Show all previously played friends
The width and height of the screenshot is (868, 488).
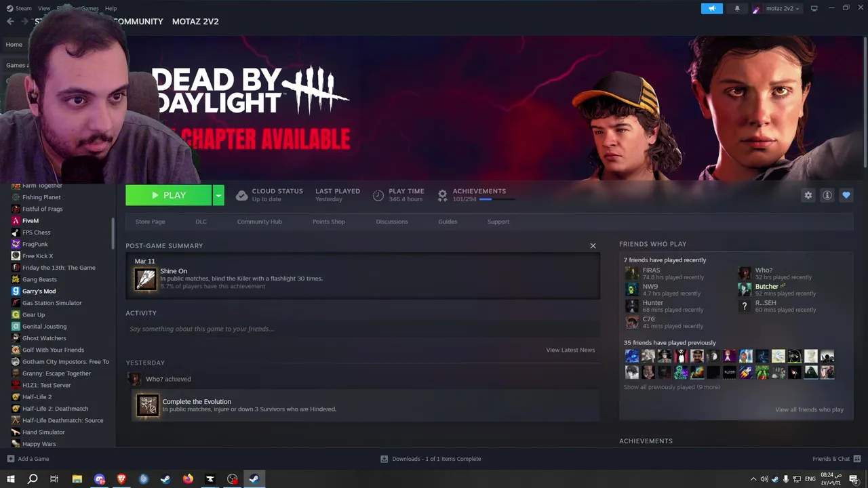[x=671, y=387]
